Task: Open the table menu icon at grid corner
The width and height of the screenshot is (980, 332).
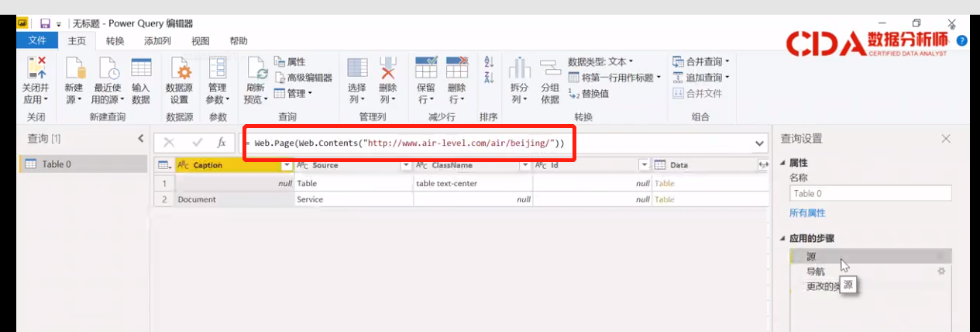Action: tap(163, 165)
